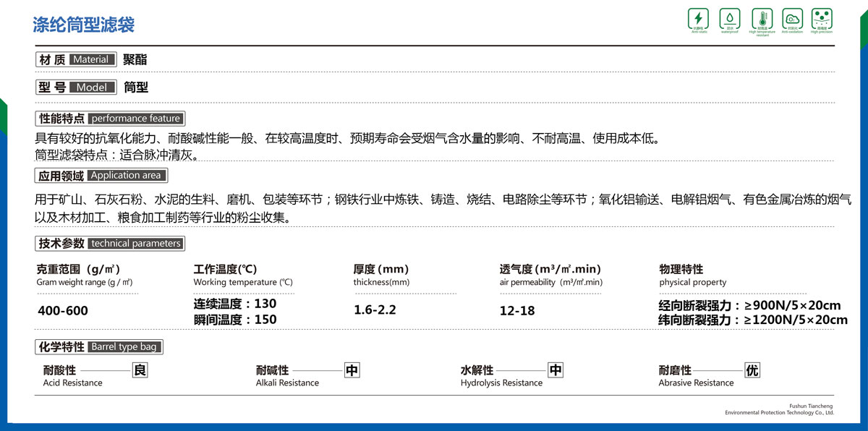The height and width of the screenshot is (431, 868).
Task: Click the Anti-oxidation cloud icon
Action: coord(792,18)
